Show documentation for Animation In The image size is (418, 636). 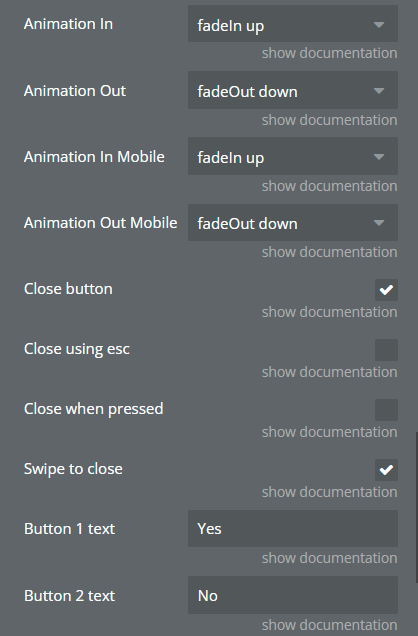(x=329, y=53)
